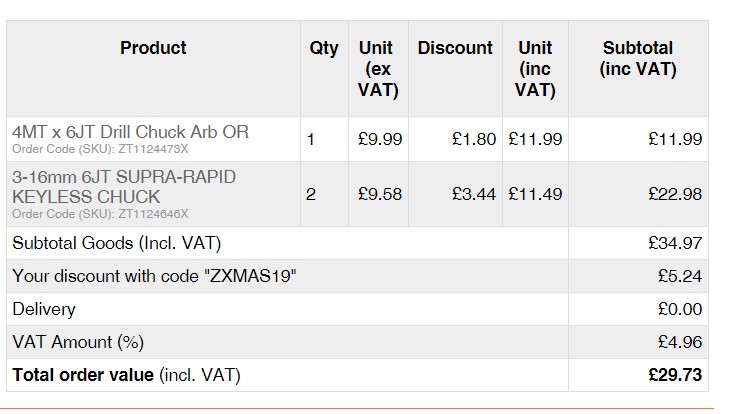Screen dimensions: 746x414
Task: Click the Product column header
Action: (153, 48)
